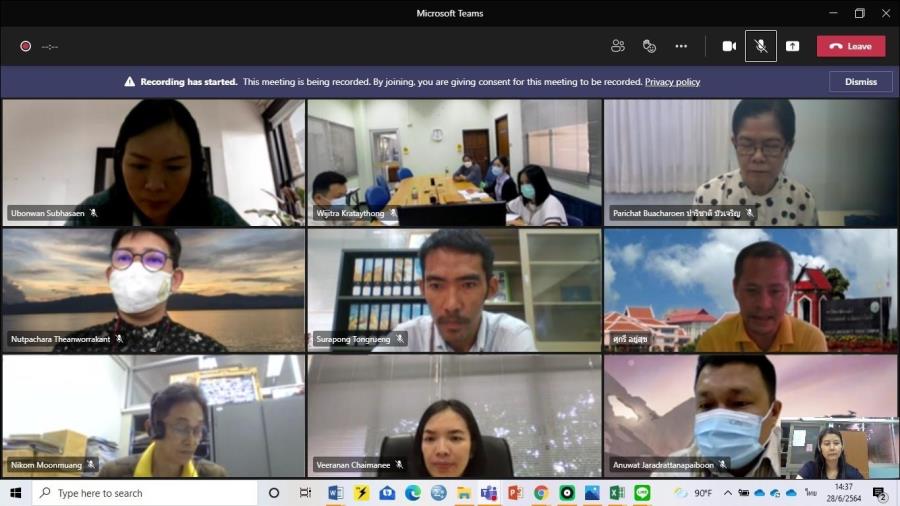Open the More actions ellipsis menu

[681, 46]
